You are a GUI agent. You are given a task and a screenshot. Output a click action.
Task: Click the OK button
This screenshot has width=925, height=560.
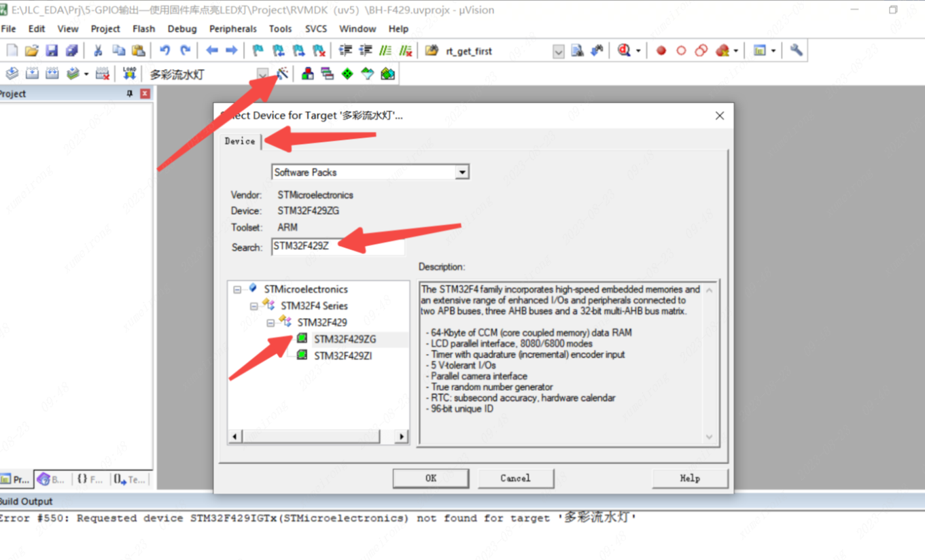pyautogui.click(x=430, y=478)
